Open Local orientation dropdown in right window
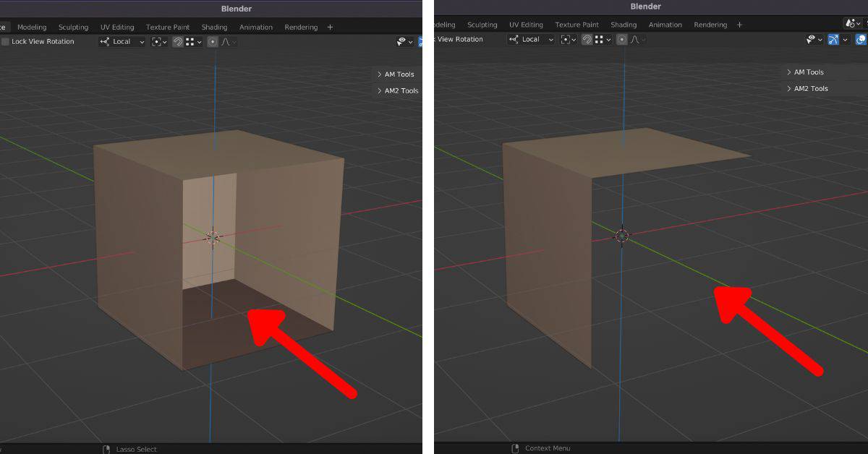This screenshot has width=868, height=454. tap(532, 40)
